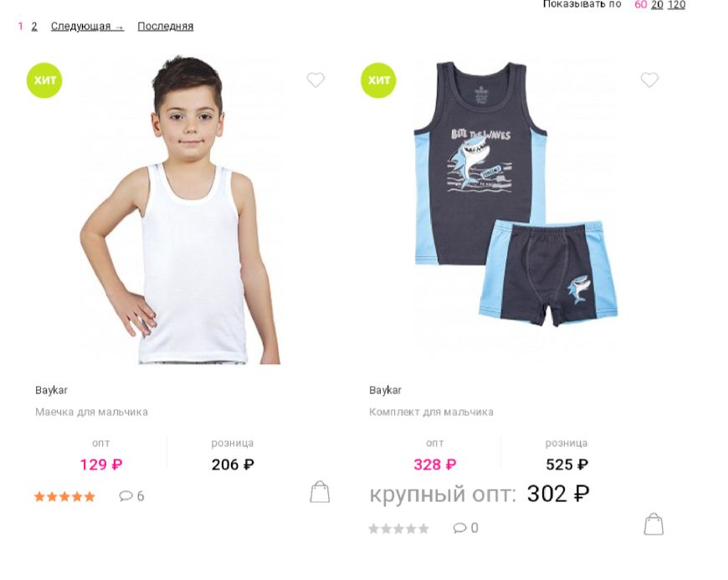Rate shark set via gray stars
Screen dimensions: 728x580
(x=398, y=528)
